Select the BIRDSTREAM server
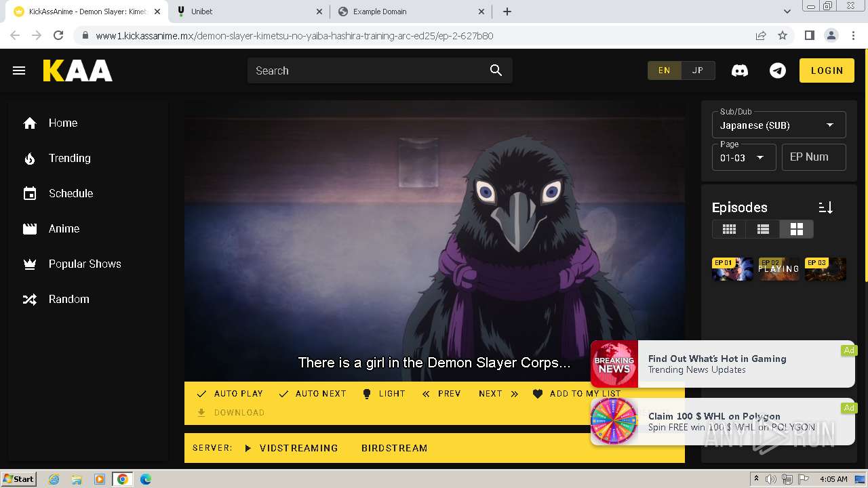 coord(394,448)
